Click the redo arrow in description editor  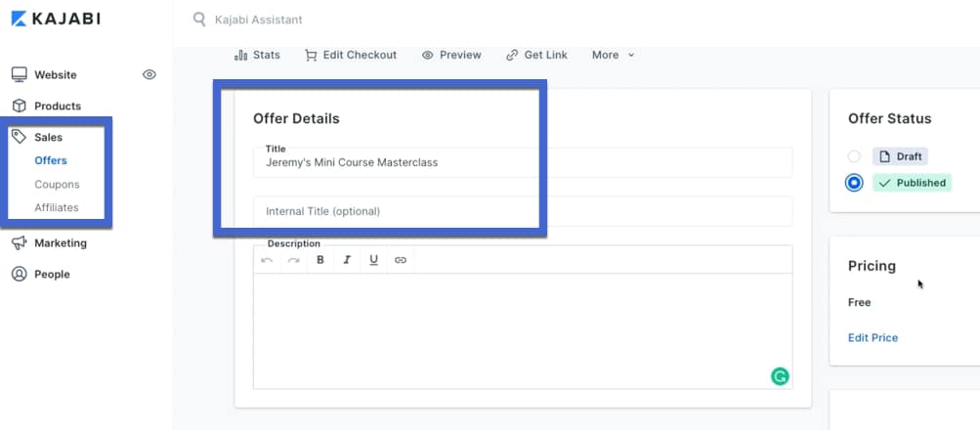tap(293, 260)
